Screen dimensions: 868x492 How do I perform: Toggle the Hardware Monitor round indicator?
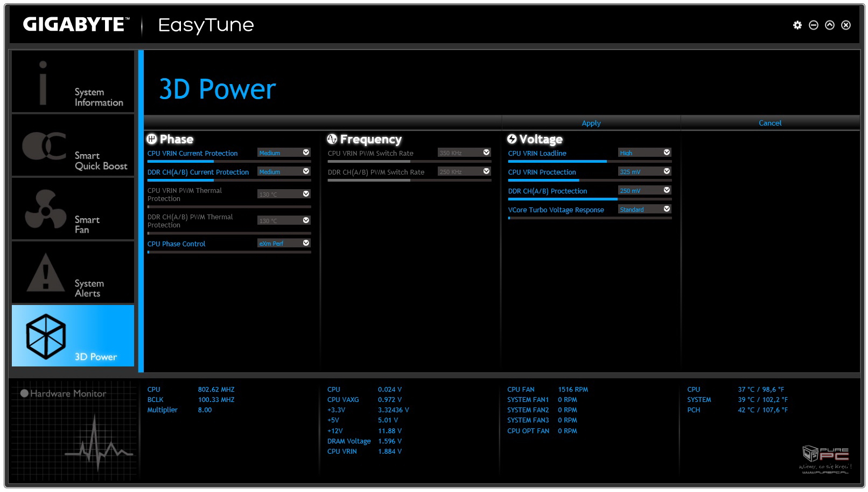pyautogui.click(x=24, y=393)
